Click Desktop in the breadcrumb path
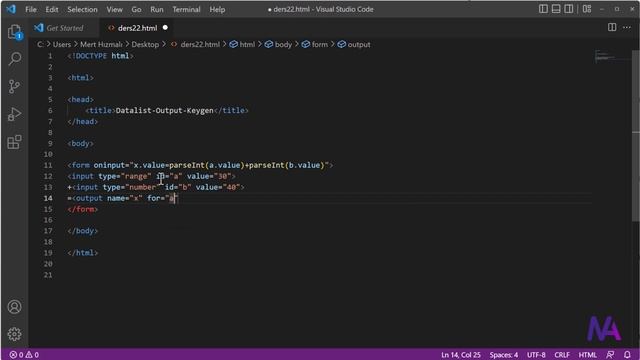This screenshot has height=360, width=640. [x=145, y=44]
